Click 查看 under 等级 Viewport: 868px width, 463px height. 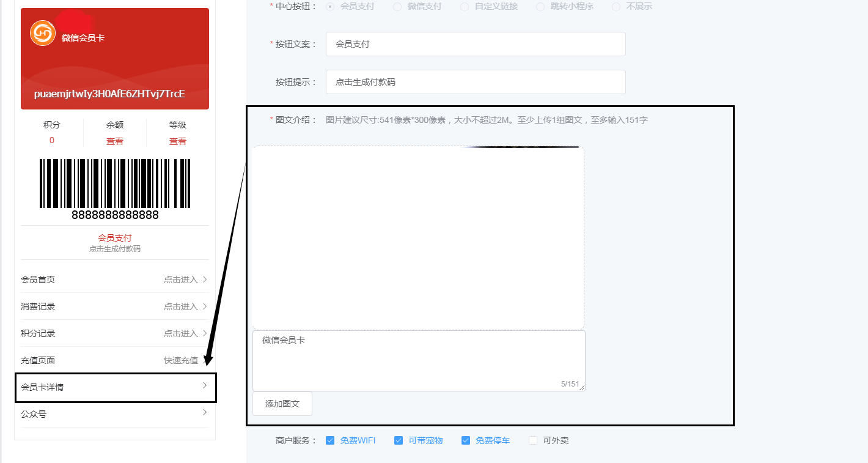coord(178,141)
